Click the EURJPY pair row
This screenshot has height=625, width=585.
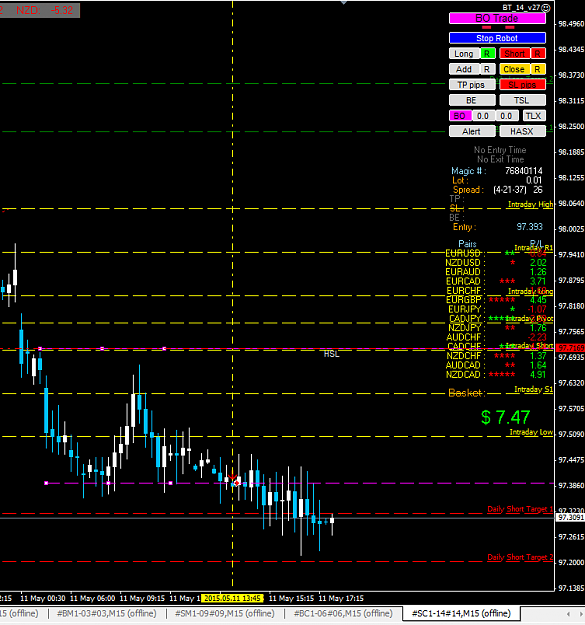(x=497, y=309)
